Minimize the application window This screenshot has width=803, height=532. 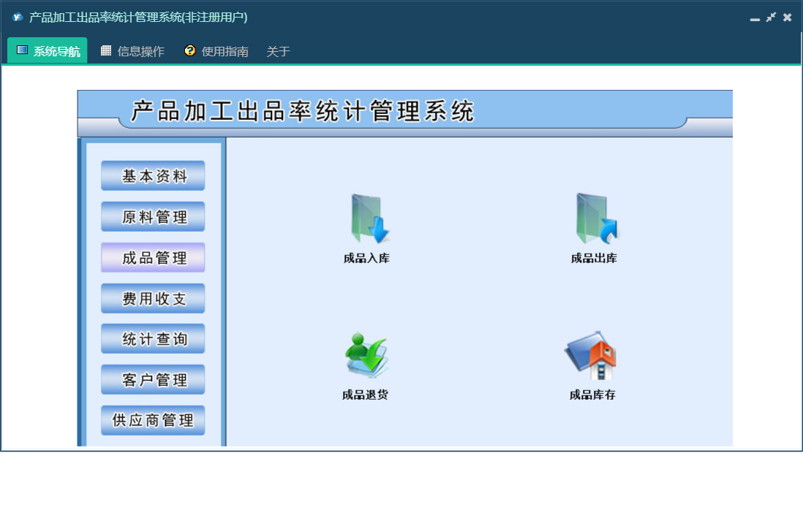coord(755,18)
